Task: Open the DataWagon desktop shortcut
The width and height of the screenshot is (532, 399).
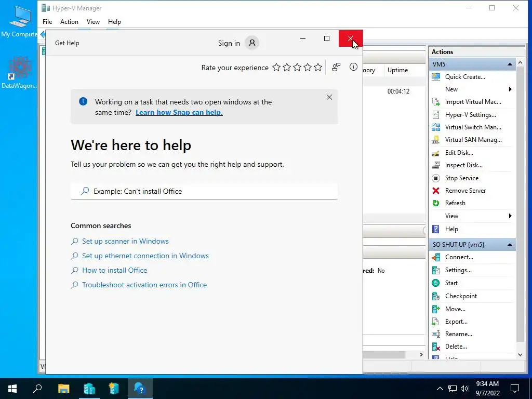Action: pyautogui.click(x=19, y=73)
